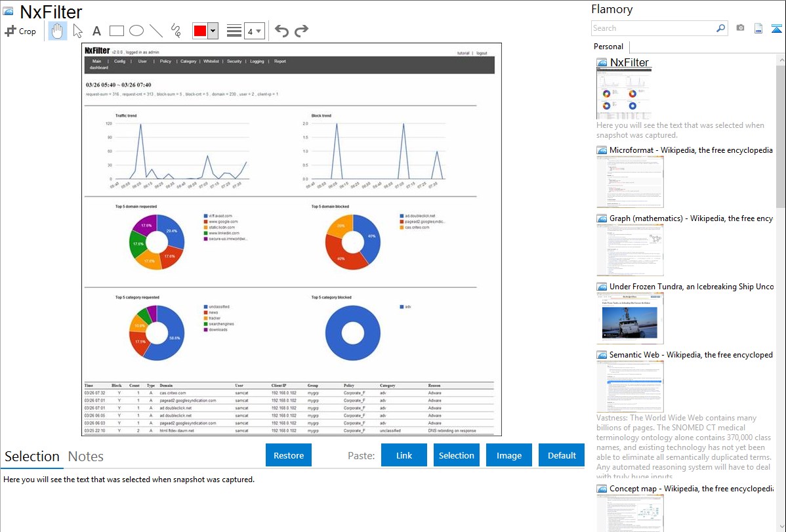The image size is (786, 532).
Task: Click the logout link in screenshot
Action: [482, 53]
